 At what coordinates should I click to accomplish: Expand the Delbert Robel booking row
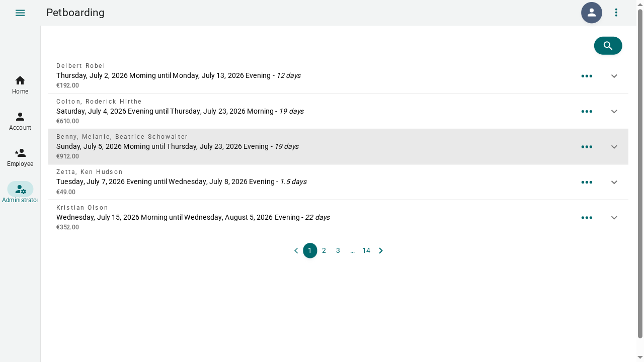pos(614,76)
